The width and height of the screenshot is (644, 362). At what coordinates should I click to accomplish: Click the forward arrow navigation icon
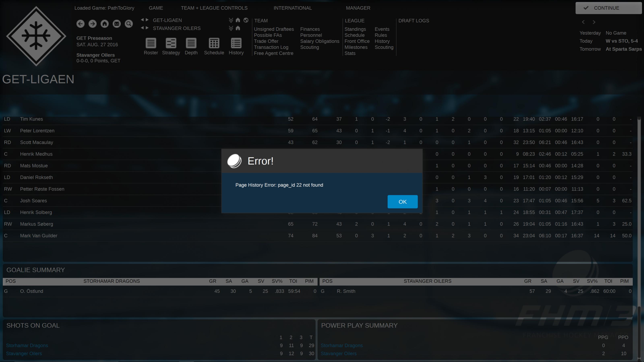(92, 24)
